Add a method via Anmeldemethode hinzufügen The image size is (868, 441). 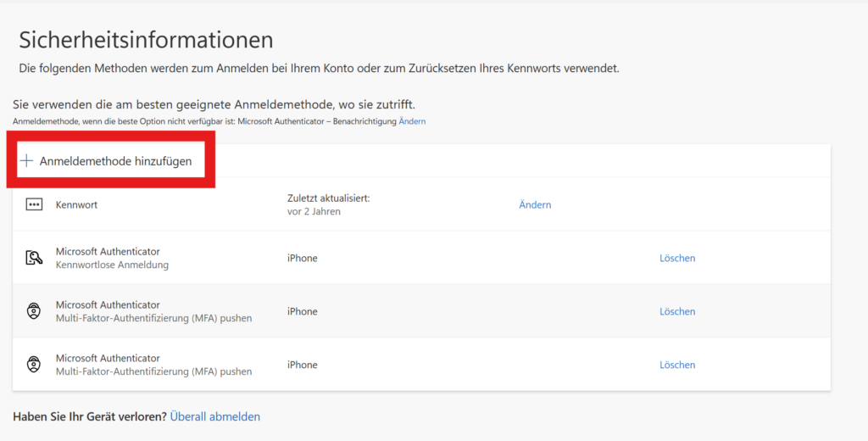pyautogui.click(x=115, y=161)
